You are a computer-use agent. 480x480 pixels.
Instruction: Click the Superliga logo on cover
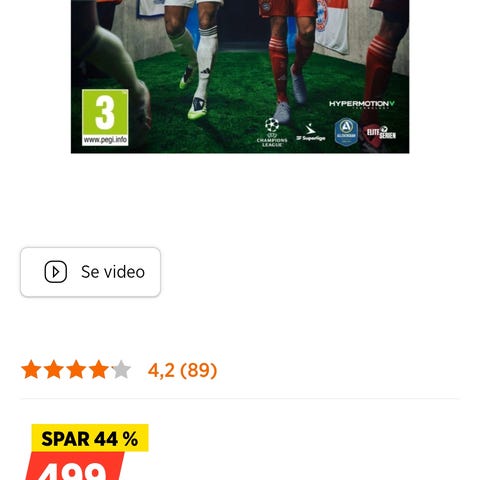tap(311, 133)
